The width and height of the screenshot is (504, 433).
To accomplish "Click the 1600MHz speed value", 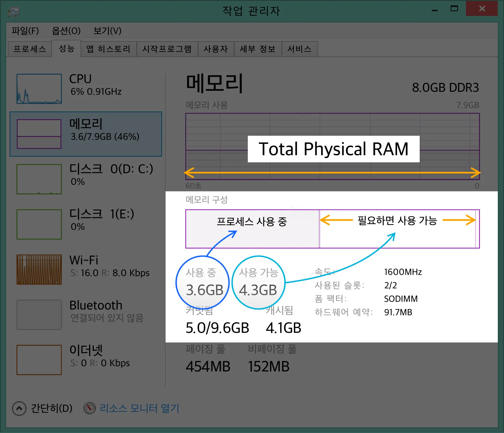I will click(403, 272).
